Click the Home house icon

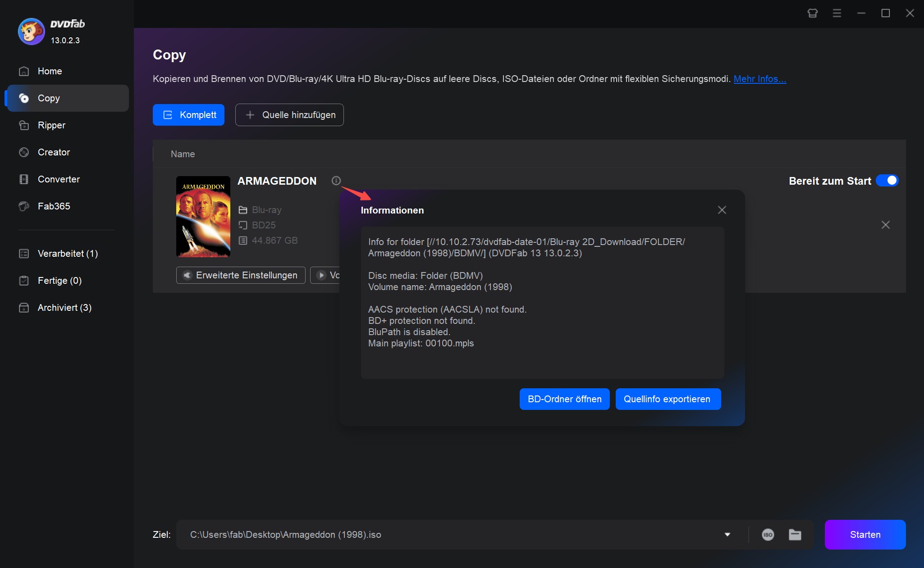click(x=24, y=71)
